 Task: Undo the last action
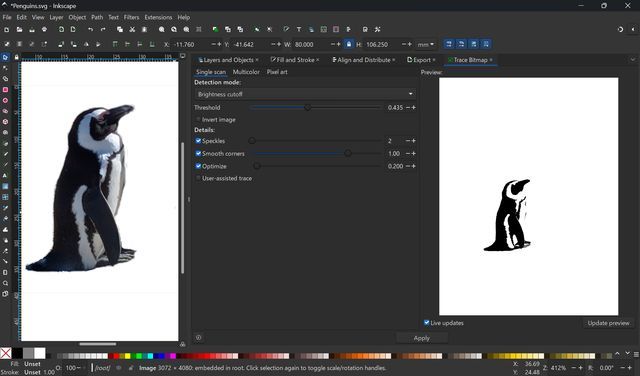90,29
